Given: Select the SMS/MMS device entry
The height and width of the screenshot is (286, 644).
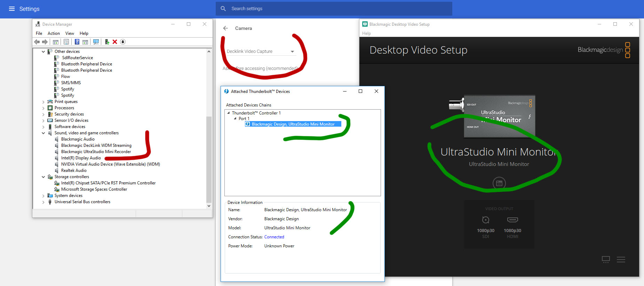Looking at the screenshot, I should pyautogui.click(x=71, y=83).
